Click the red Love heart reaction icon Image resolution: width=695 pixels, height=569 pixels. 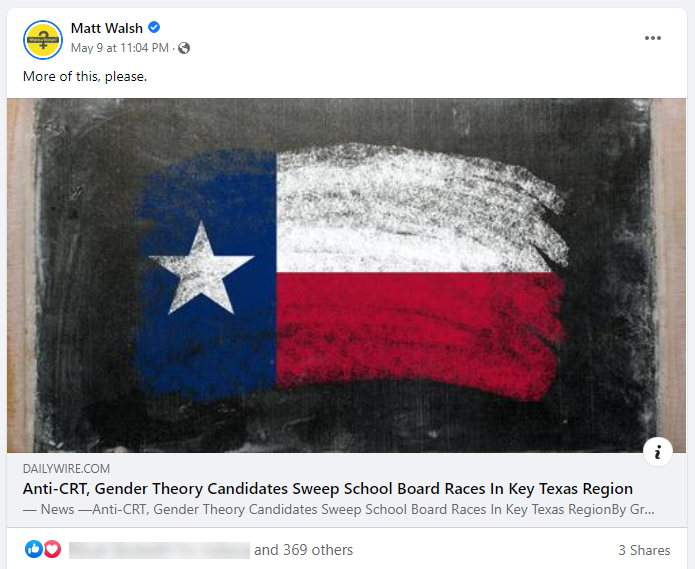coord(52,549)
